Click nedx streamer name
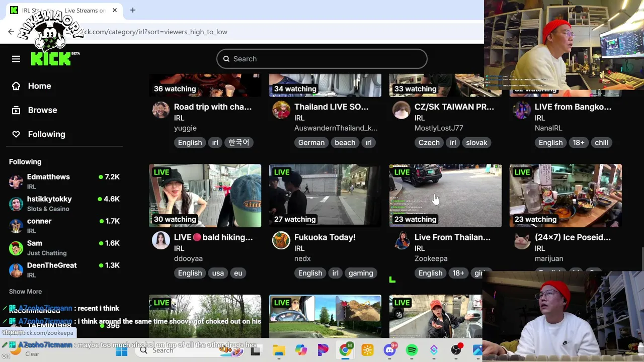This screenshot has height=362, width=644. 302,258
